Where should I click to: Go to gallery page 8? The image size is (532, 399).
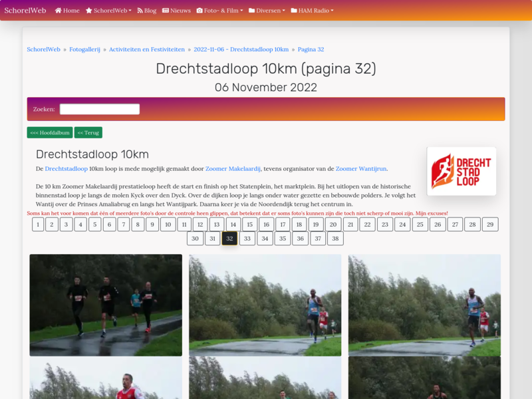(x=138, y=224)
